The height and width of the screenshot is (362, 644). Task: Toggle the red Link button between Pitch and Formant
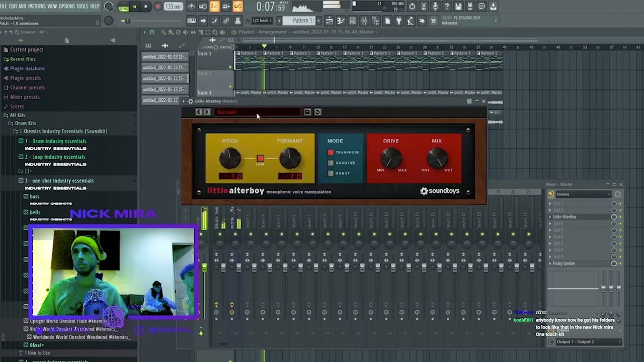260,158
